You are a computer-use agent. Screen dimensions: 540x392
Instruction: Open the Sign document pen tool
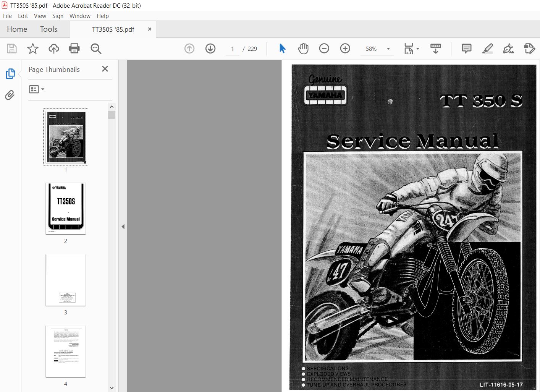pyautogui.click(x=508, y=49)
